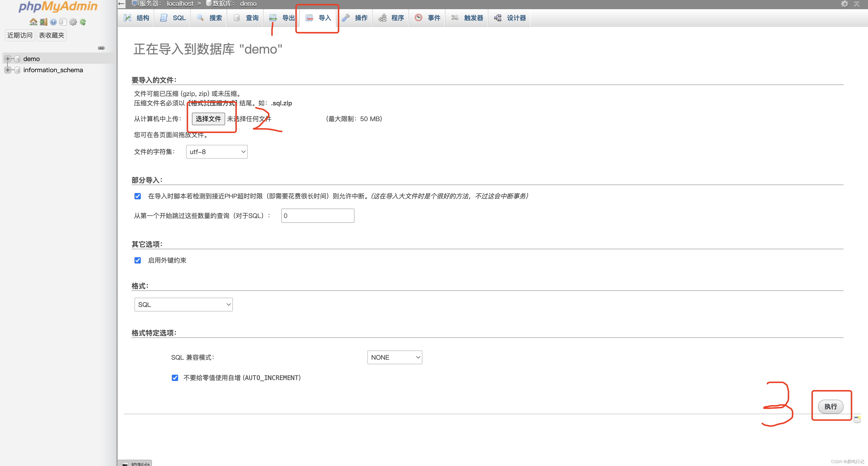Click the Import tab icon

tap(309, 18)
